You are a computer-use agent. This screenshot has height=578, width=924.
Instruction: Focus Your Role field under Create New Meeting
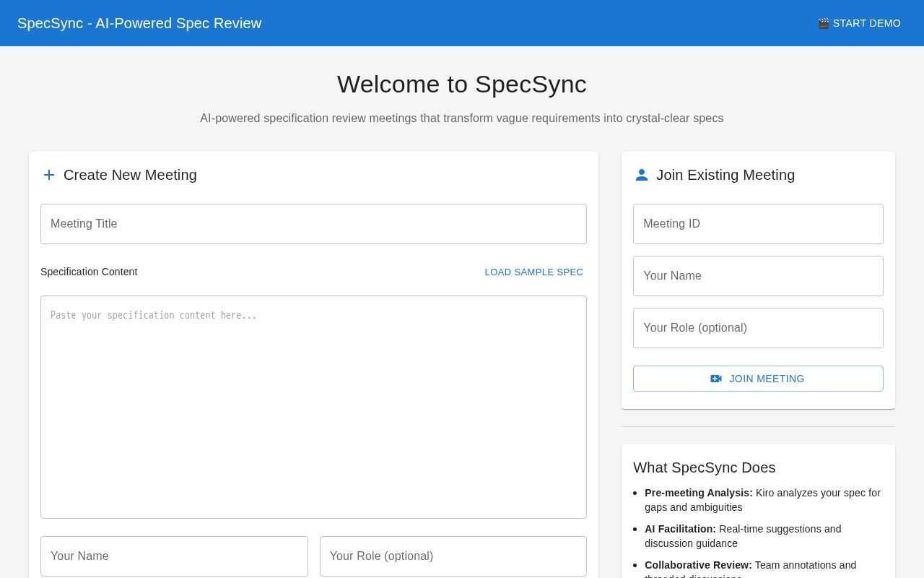(453, 556)
